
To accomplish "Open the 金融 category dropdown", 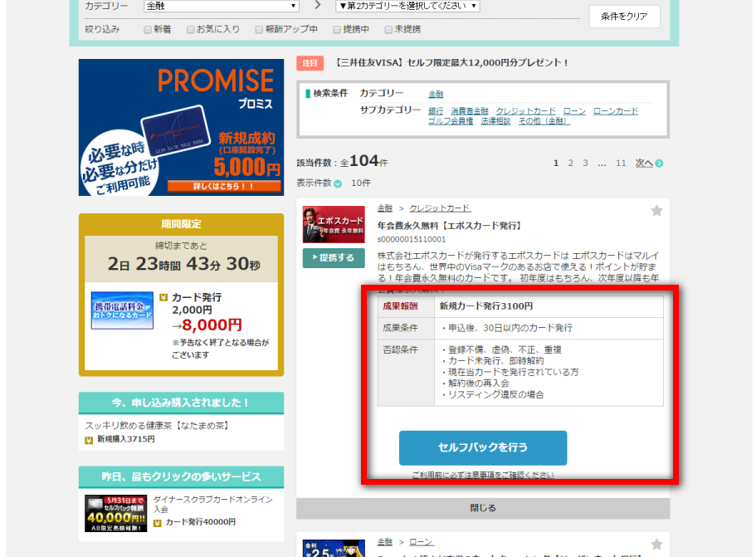I will coord(222,6).
